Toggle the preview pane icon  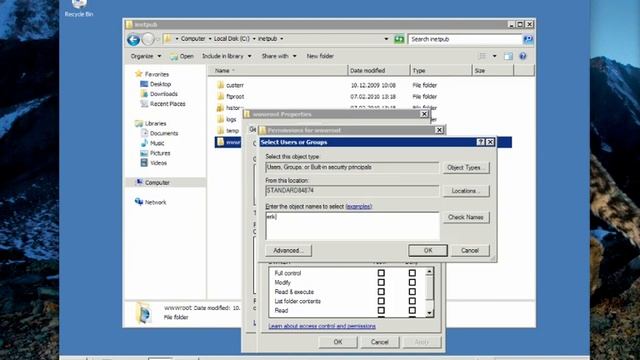click(x=508, y=56)
